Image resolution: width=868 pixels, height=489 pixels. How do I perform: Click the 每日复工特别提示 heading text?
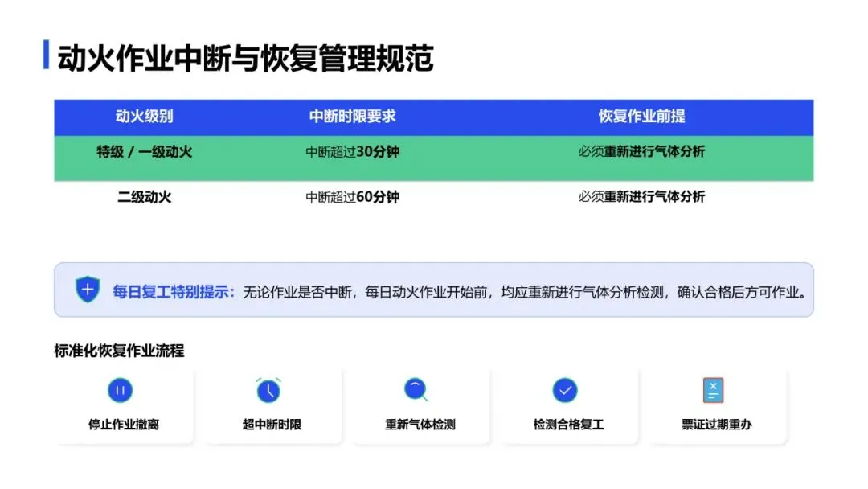[x=174, y=292]
